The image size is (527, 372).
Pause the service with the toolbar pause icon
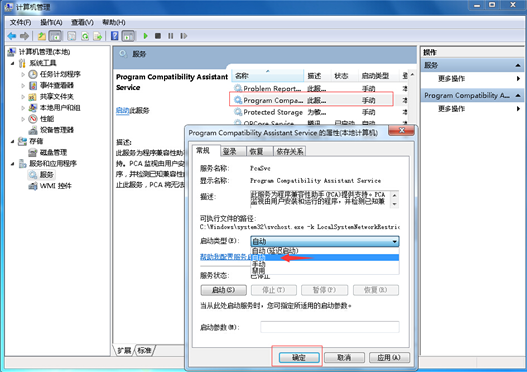pyautogui.click(x=171, y=36)
